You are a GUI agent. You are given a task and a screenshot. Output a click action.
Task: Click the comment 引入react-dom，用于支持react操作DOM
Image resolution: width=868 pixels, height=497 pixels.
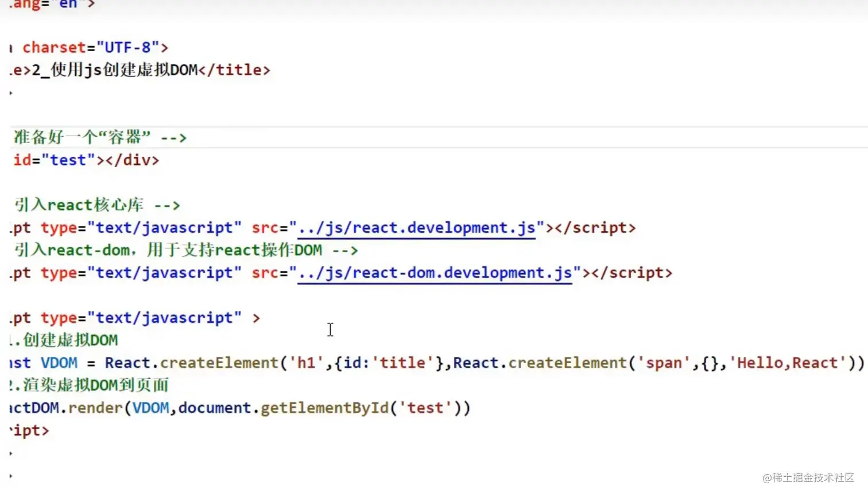tap(168, 251)
